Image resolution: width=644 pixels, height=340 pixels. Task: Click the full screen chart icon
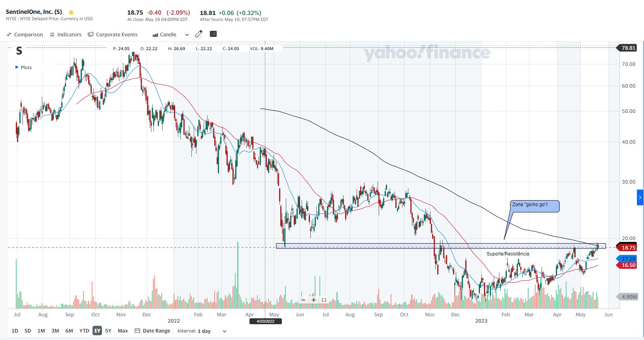point(324,300)
